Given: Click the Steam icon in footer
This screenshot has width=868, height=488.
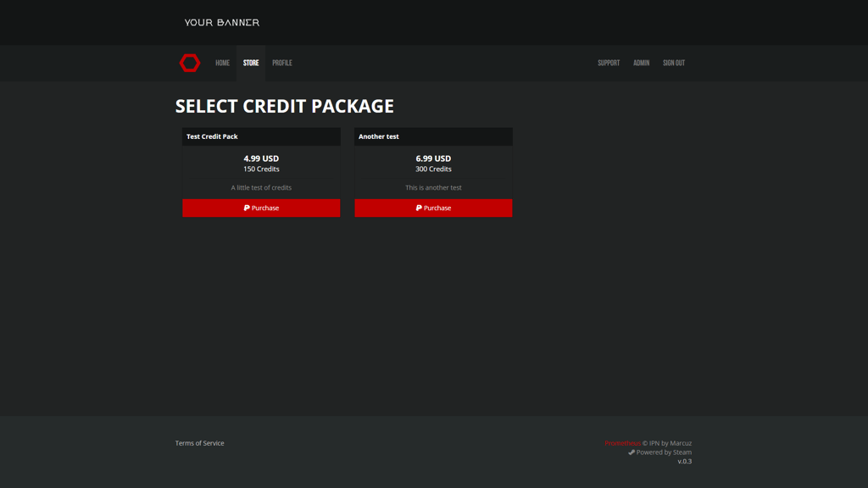Looking at the screenshot, I should click(632, 452).
